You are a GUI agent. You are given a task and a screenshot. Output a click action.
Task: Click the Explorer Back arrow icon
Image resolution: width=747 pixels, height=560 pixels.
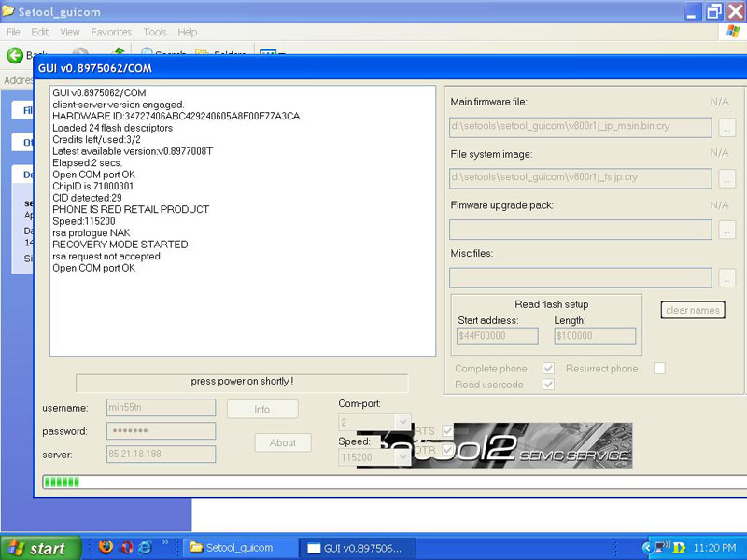pos(15,55)
